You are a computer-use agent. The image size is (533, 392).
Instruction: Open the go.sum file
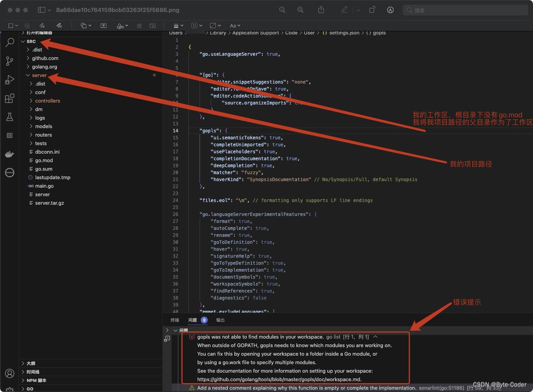click(x=43, y=169)
